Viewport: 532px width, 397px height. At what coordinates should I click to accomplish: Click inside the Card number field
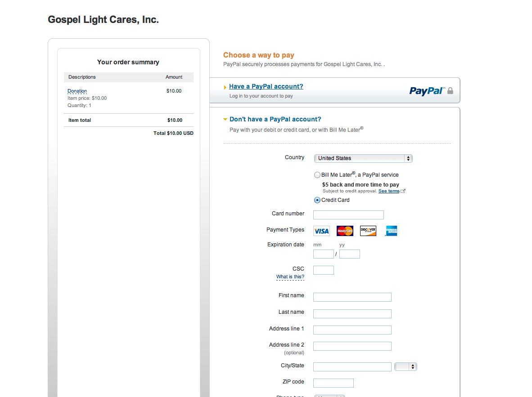pyautogui.click(x=348, y=214)
